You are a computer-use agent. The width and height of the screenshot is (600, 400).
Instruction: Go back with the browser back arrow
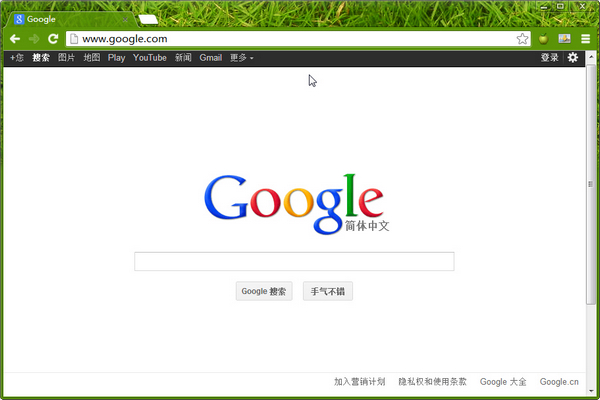[x=15, y=39]
